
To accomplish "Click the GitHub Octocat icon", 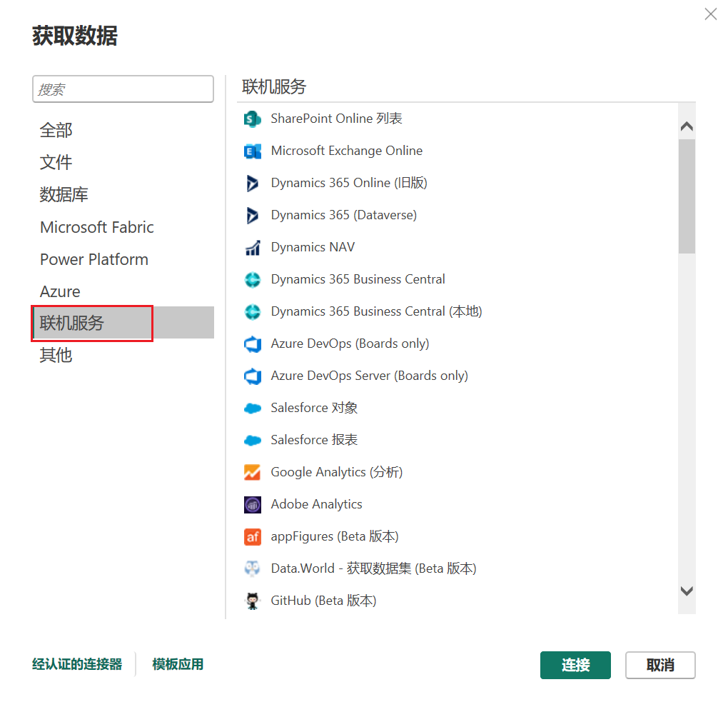I will point(253,601).
